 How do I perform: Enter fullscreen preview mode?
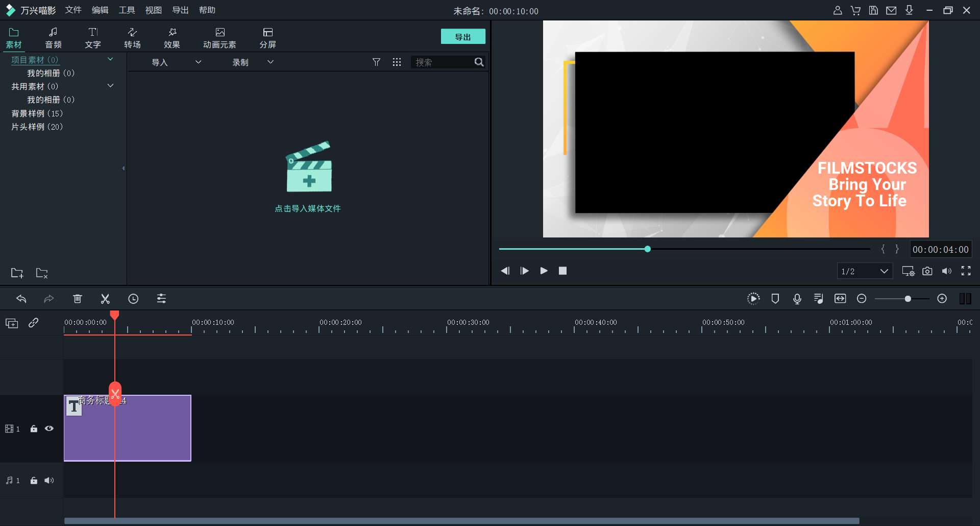click(966, 271)
